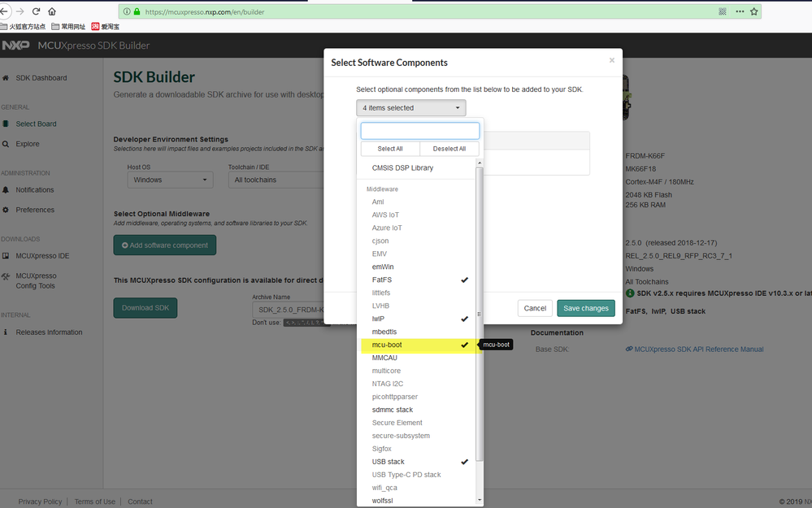Click the SDK Dashboard home icon

(x=6, y=78)
